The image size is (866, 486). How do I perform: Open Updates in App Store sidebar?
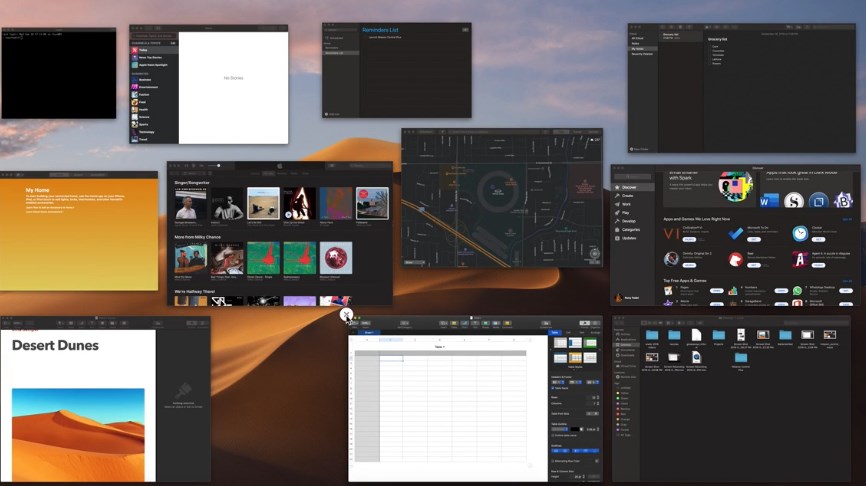pos(633,238)
